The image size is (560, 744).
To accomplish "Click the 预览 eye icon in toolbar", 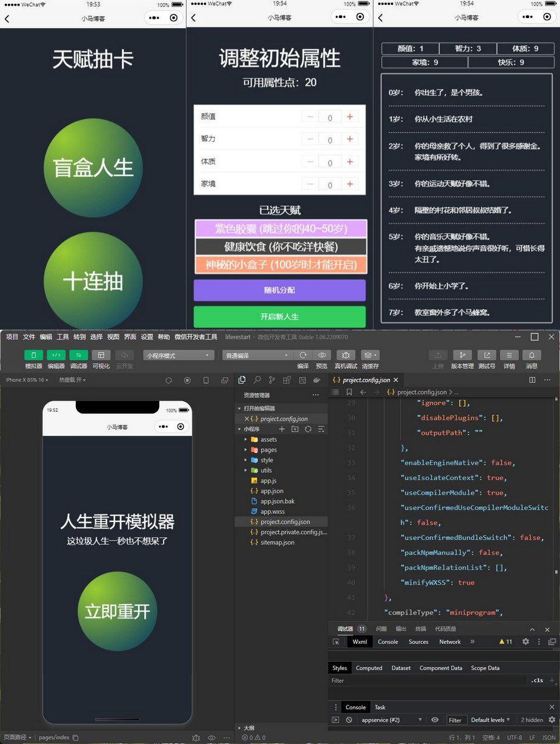I will [x=322, y=355].
